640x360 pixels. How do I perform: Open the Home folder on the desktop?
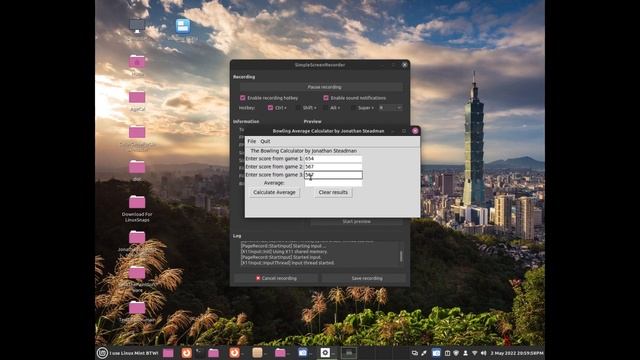click(137, 62)
